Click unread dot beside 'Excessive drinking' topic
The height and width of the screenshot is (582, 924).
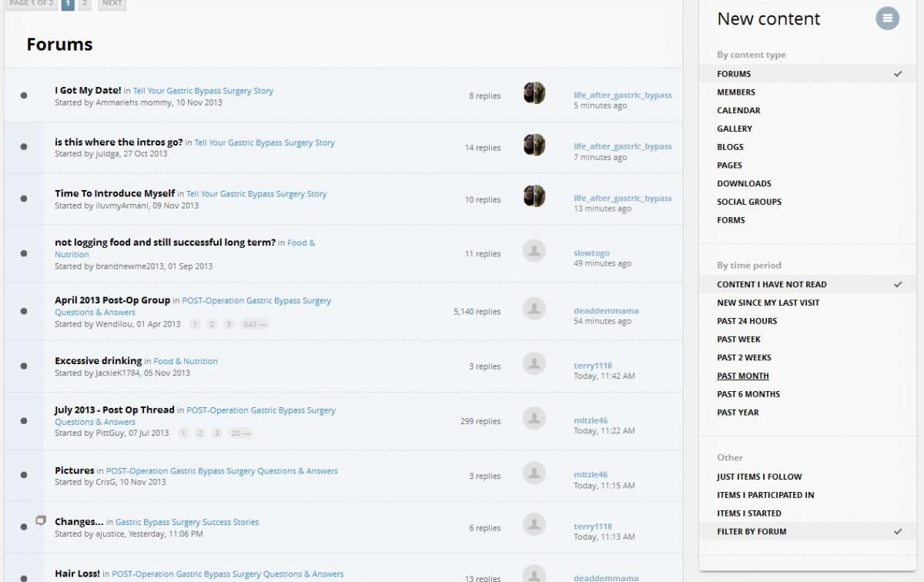[24, 366]
